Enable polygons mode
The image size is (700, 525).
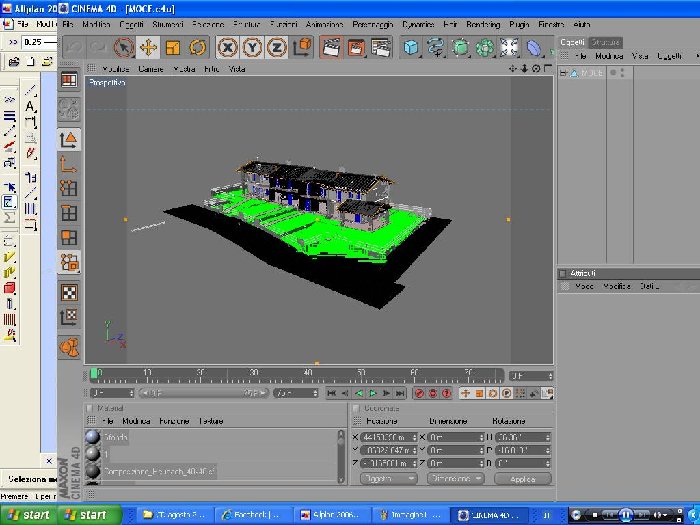pos(69,238)
